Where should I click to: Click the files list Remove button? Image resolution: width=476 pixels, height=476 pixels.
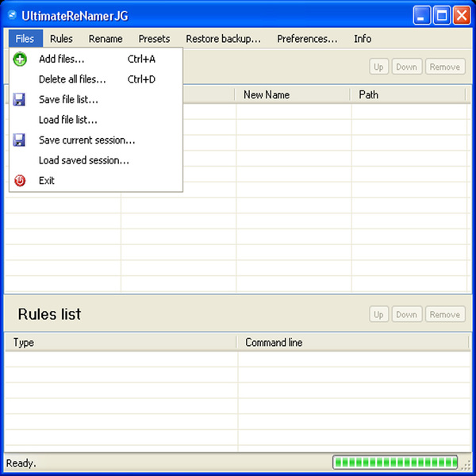445,67
